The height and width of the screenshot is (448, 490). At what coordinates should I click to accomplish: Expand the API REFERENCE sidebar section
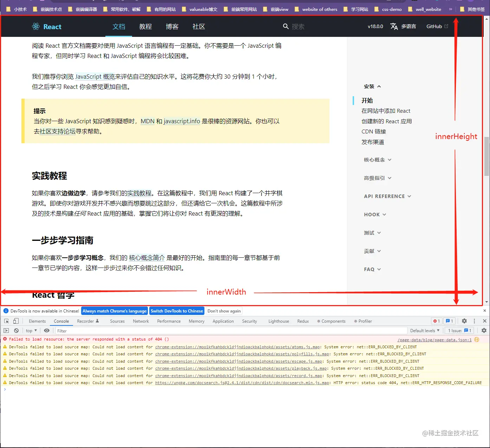click(x=387, y=196)
